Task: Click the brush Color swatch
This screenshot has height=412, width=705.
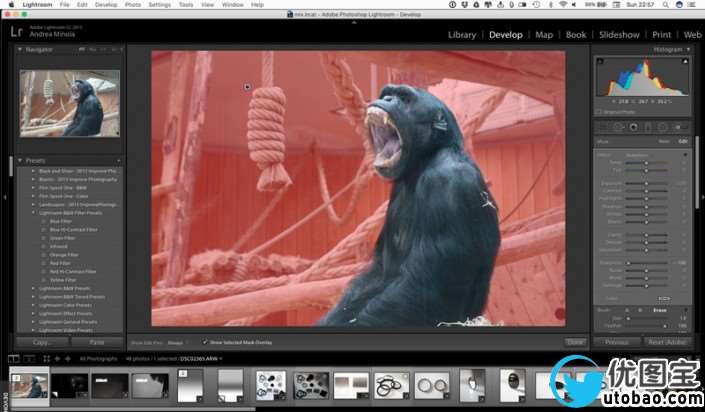Action: [663, 298]
